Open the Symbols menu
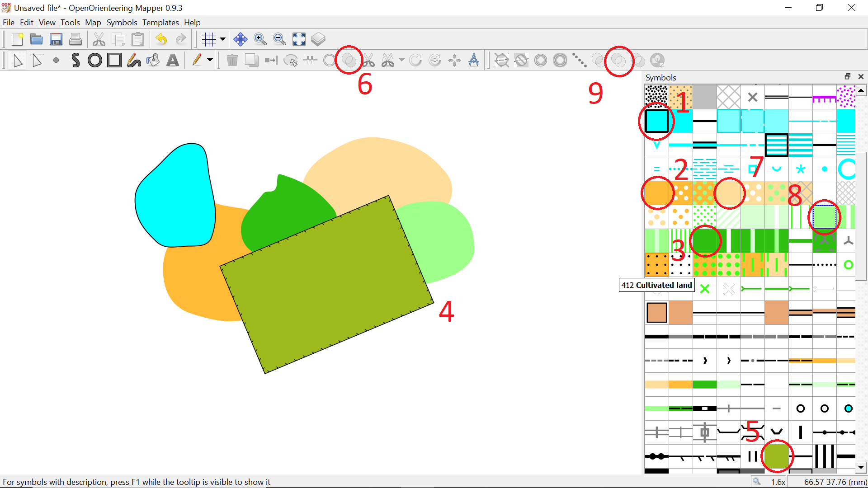The image size is (868, 488). [122, 22]
